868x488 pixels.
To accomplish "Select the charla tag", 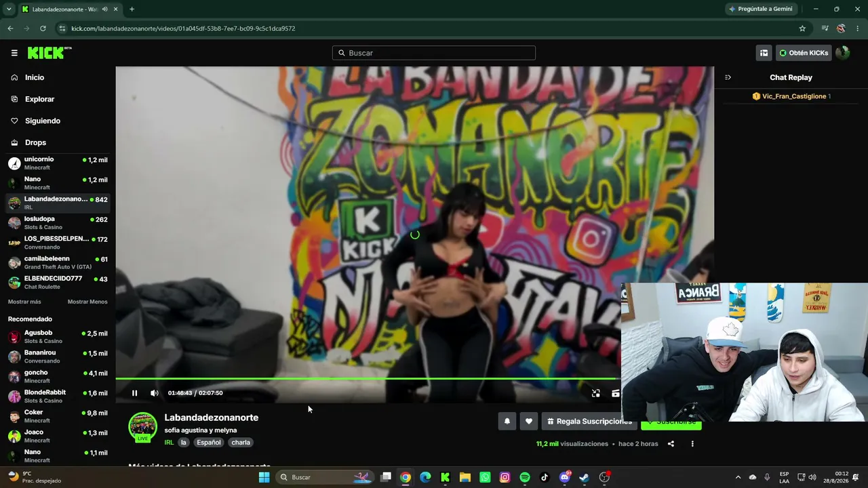I will click(241, 443).
